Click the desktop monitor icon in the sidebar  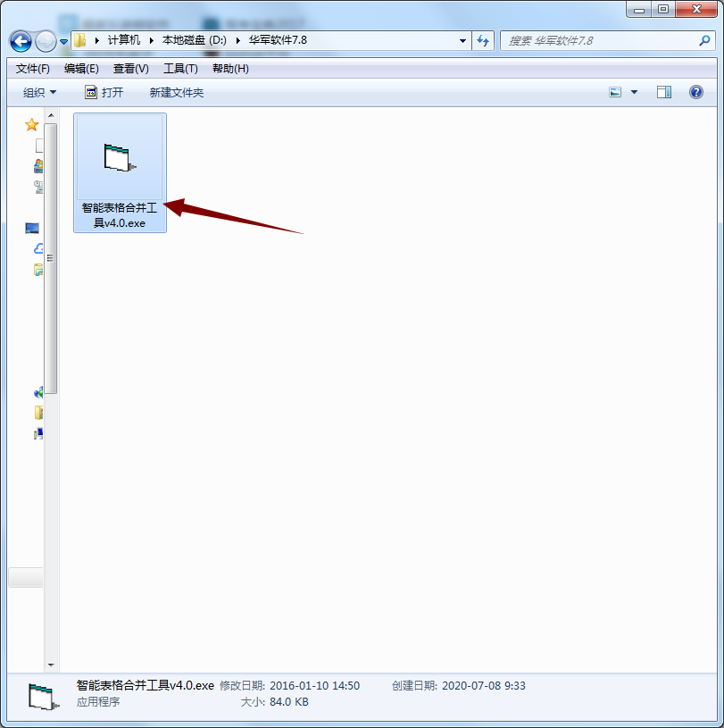(32, 229)
